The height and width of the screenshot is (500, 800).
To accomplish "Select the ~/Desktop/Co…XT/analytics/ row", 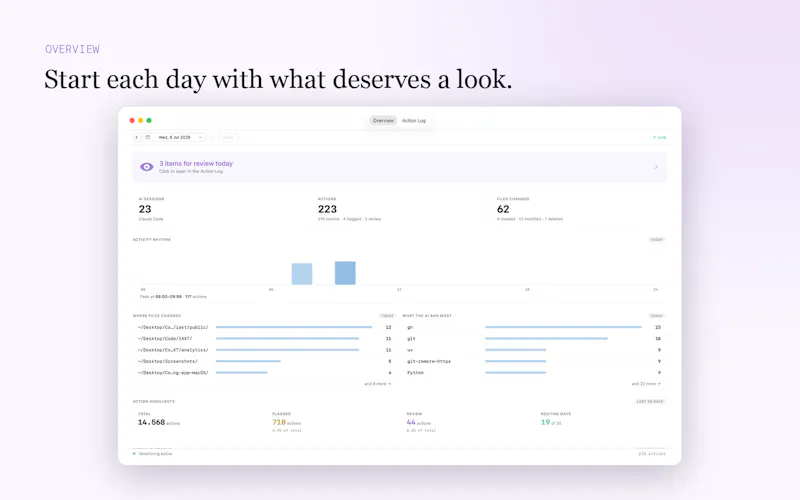I will 264,350.
